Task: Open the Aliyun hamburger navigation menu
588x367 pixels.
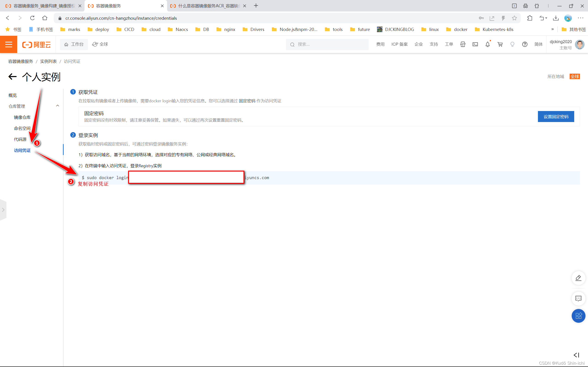Action: click(x=8, y=44)
